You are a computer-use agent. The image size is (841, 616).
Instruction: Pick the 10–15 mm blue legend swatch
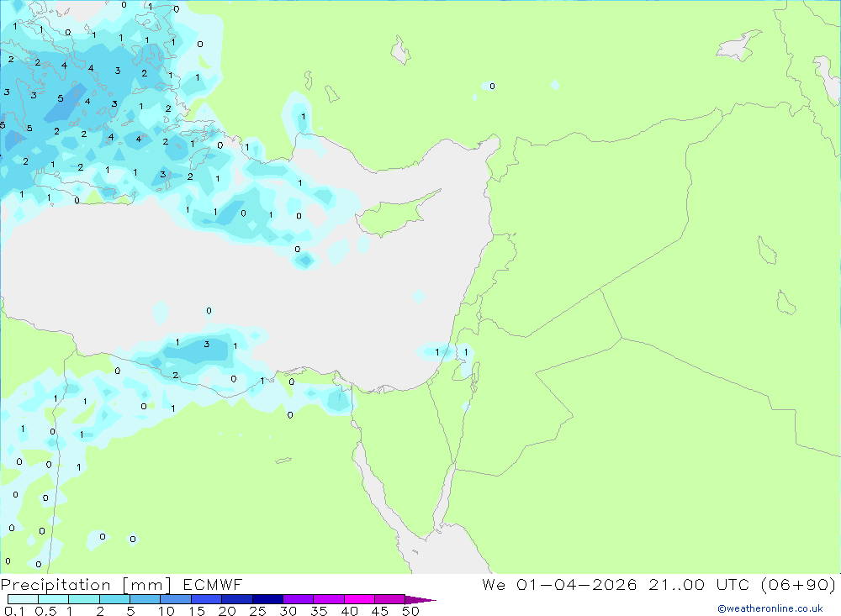(176, 599)
